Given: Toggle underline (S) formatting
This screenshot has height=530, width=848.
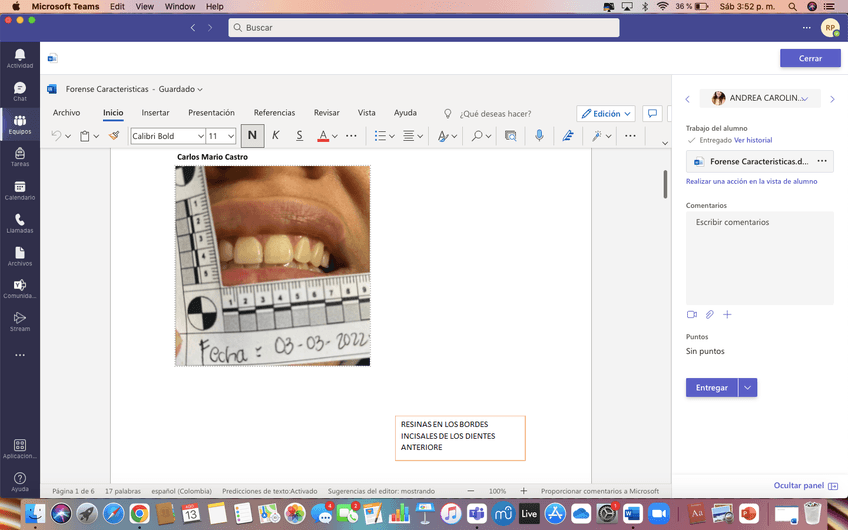Looking at the screenshot, I should tap(299, 136).
